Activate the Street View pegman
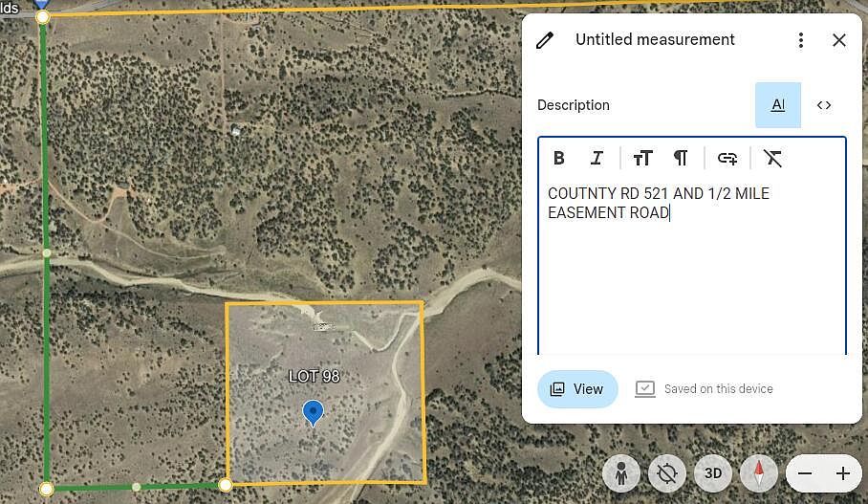Viewport: 868px width, 504px height. (621, 473)
